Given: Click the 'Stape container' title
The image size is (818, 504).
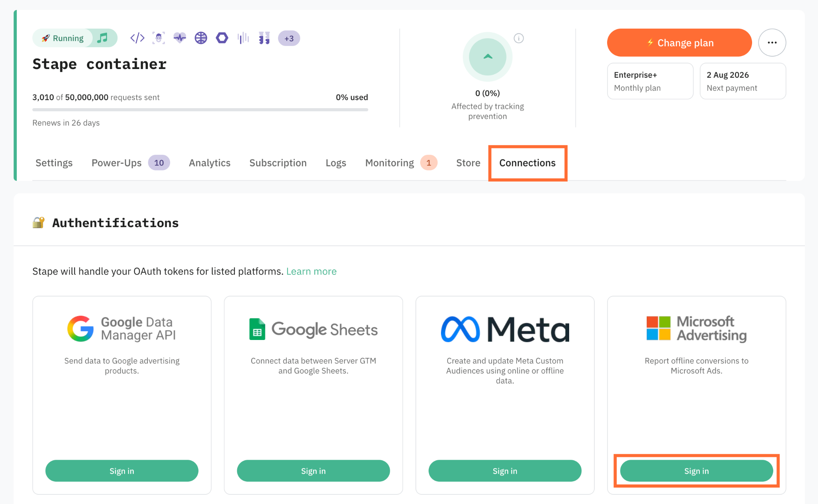Looking at the screenshot, I should click(99, 64).
